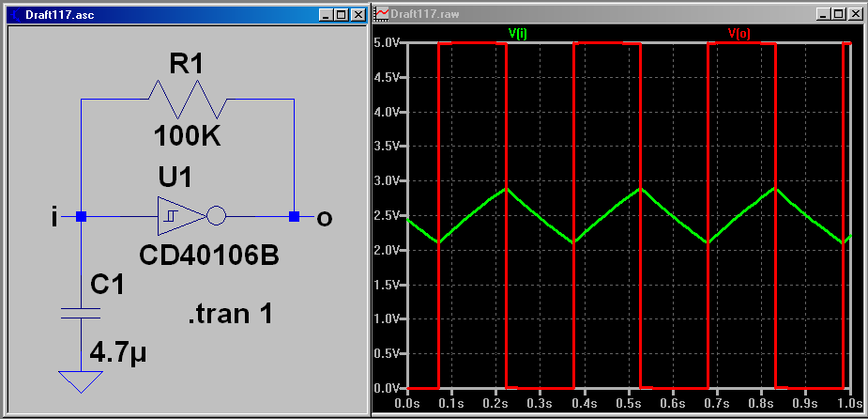Screen dimensions: 868x419
Task: Click the U1 reference designator label
Action: pos(175,178)
